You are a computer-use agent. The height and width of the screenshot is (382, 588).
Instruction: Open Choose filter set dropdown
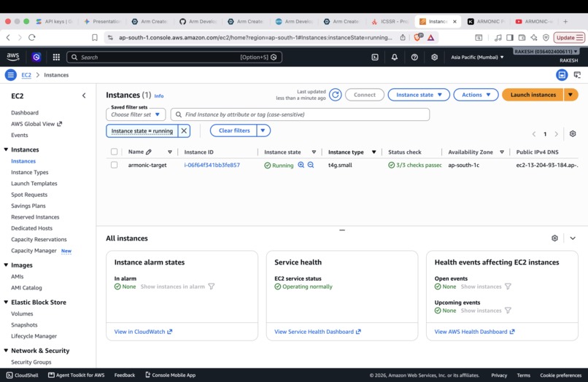coord(136,114)
